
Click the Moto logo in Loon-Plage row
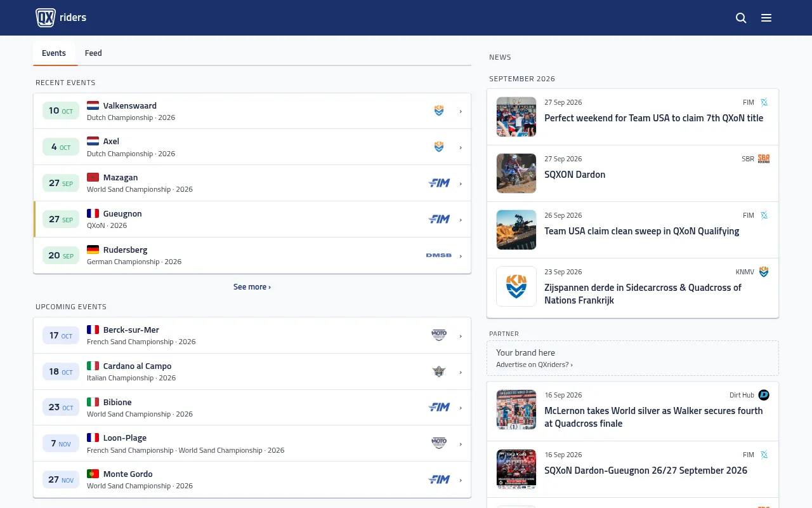[439, 443]
